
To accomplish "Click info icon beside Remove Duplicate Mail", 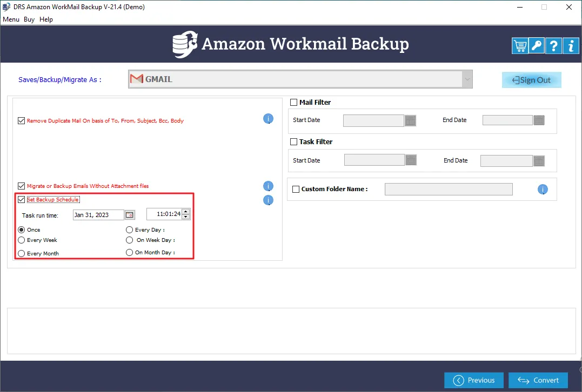I will [268, 119].
